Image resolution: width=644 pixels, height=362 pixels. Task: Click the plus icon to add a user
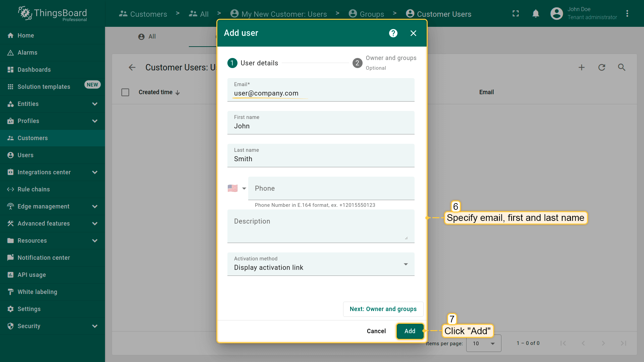click(582, 67)
